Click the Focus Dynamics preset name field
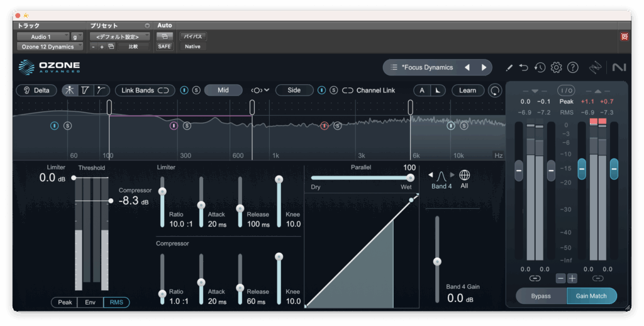This screenshot has width=644, height=326. pyautogui.click(x=426, y=67)
